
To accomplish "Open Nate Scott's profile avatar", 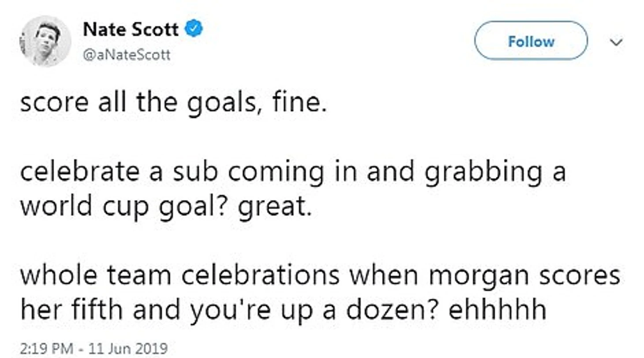I will tap(46, 41).
